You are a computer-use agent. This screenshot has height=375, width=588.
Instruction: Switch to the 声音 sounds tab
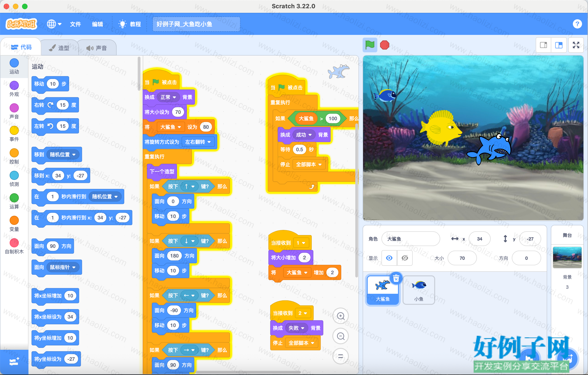coord(97,48)
